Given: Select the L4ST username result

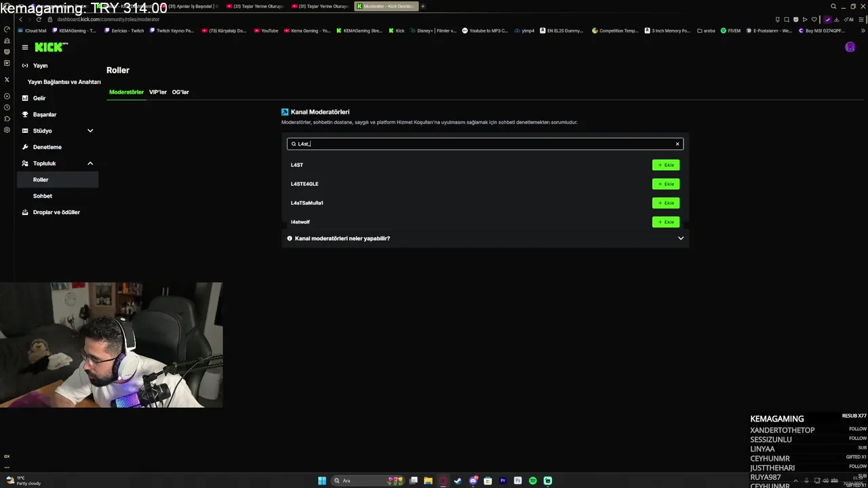Looking at the screenshot, I should [297, 165].
